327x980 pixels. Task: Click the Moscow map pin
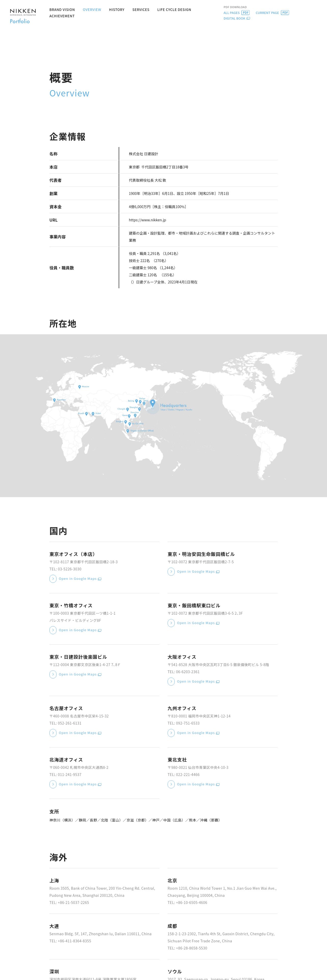79,387
